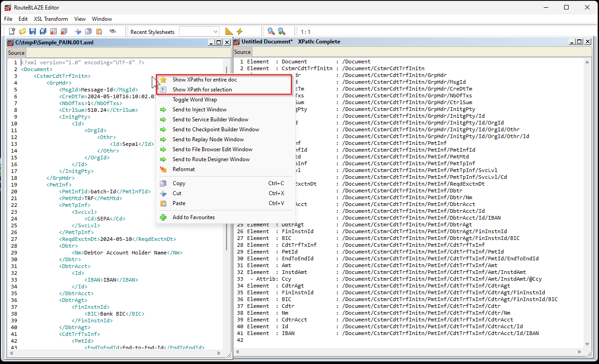Click the first Save disk icon

pos(33,31)
